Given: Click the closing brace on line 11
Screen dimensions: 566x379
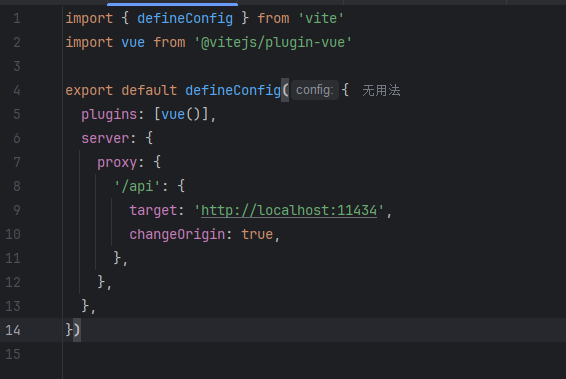Looking at the screenshot, I should pyautogui.click(x=117, y=258).
